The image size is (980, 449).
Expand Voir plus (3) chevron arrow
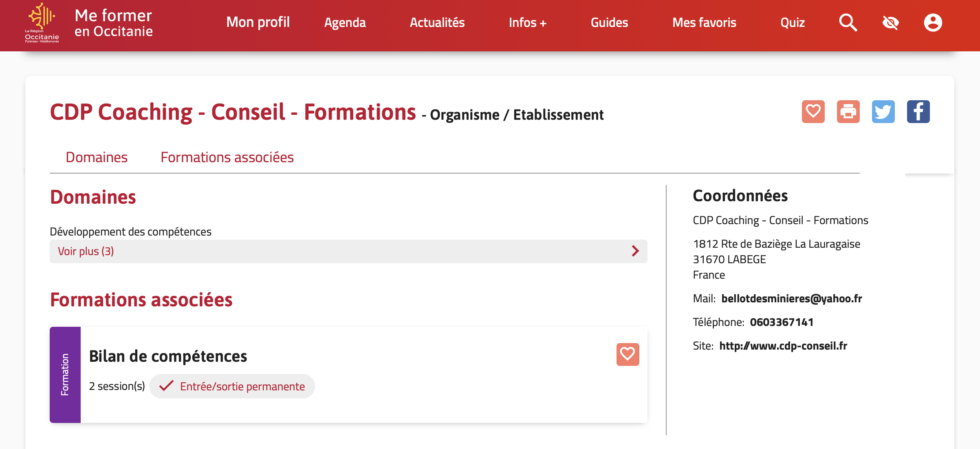(x=635, y=251)
